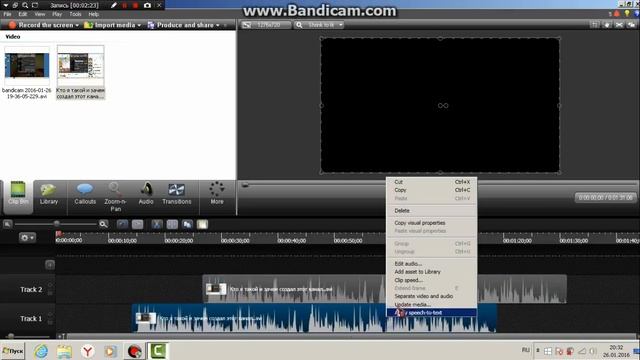Select the bandicam 2016-01-26 video thumbnail
The width and height of the screenshot is (640, 360).
(27, 66)
